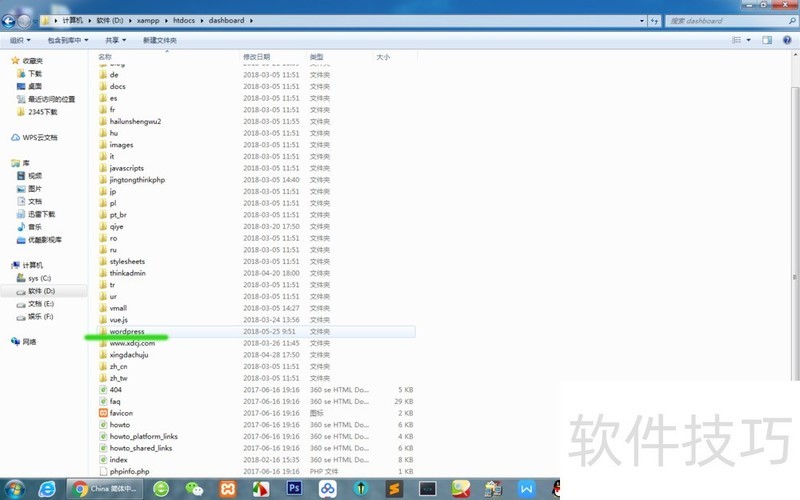800x500 pixels.
Task: Navigate to 计算机 in the breadcrumb
Action: point(72,20)
